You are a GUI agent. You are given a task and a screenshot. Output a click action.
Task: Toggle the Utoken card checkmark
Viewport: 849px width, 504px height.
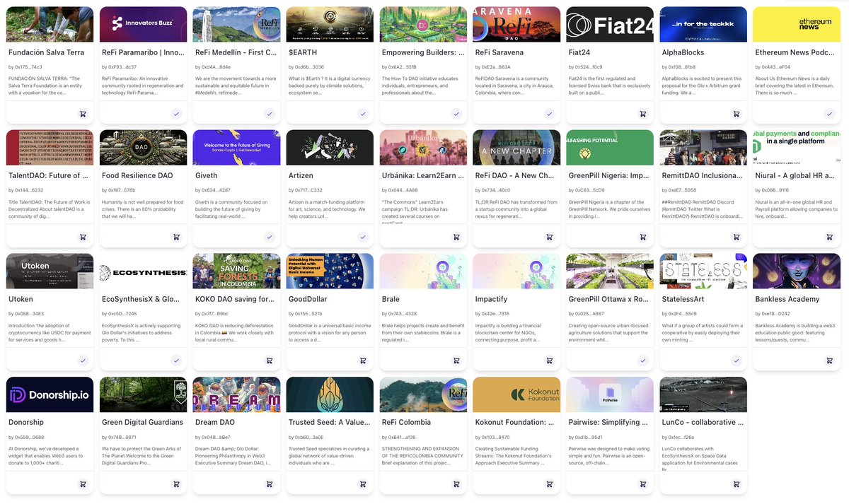pos(83,361)
